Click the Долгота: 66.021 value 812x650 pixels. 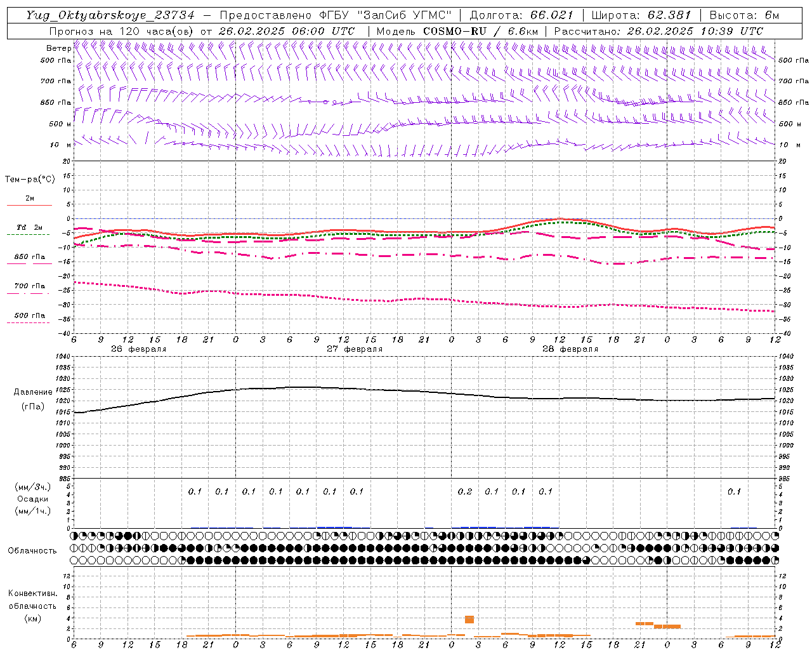(521, 15)
